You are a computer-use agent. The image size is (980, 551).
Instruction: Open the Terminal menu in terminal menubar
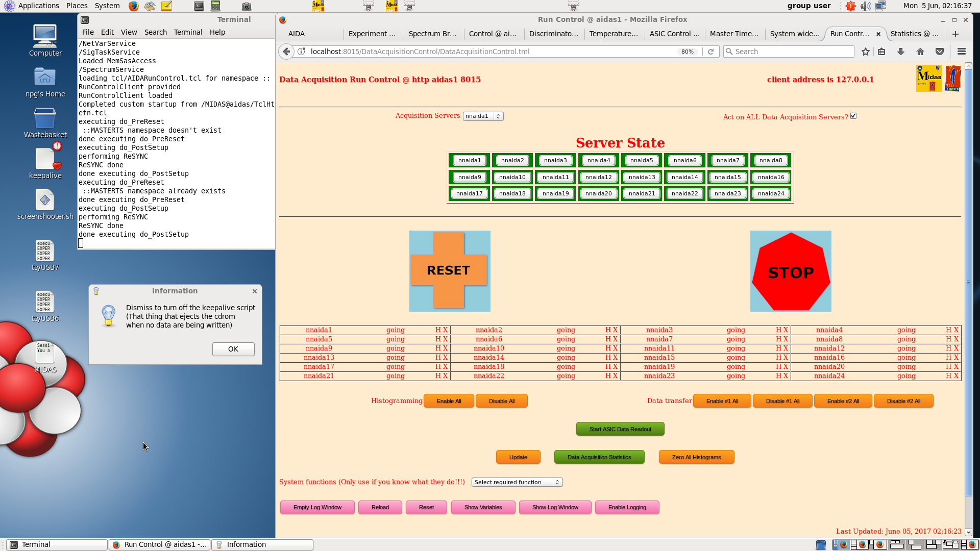188,32
